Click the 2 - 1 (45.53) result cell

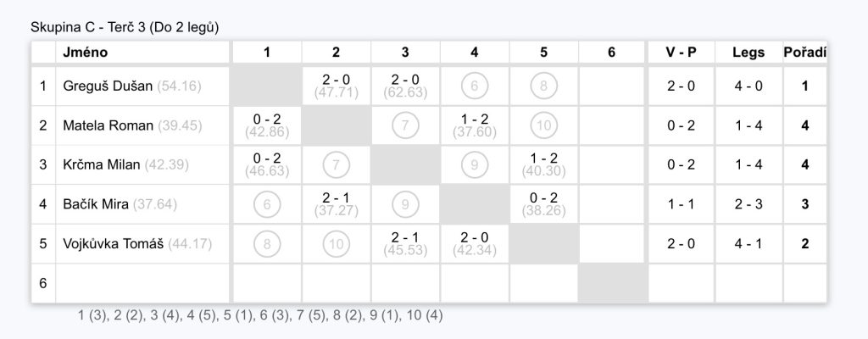[405, 244]
